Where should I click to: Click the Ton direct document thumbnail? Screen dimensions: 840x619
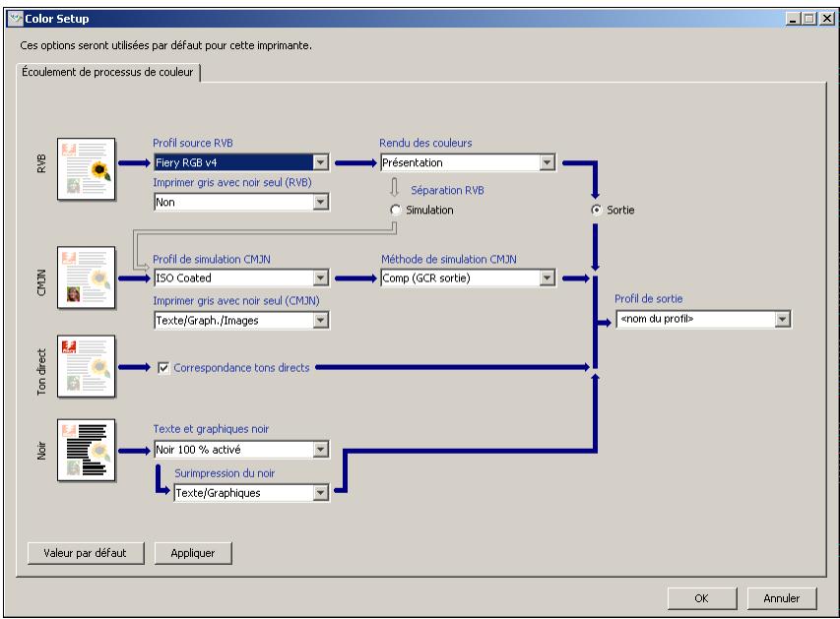pyautogui.click(x=87, y=366)
